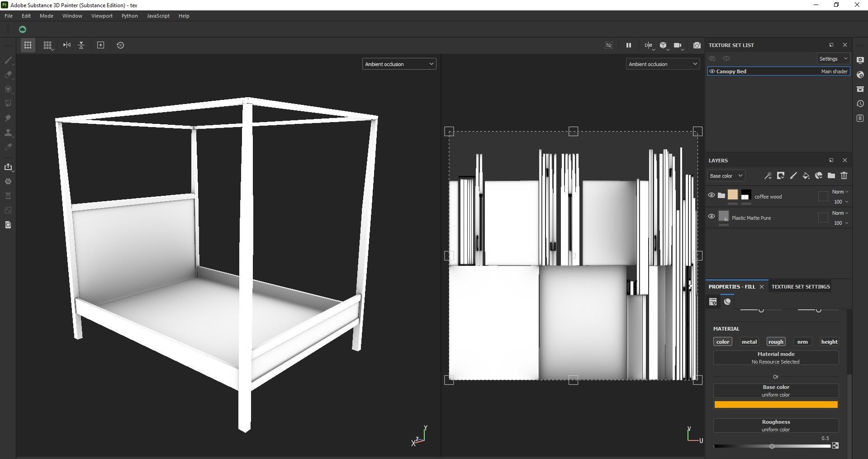Select the Smudge tool
The image size is (868, 459).
(8, 118)
